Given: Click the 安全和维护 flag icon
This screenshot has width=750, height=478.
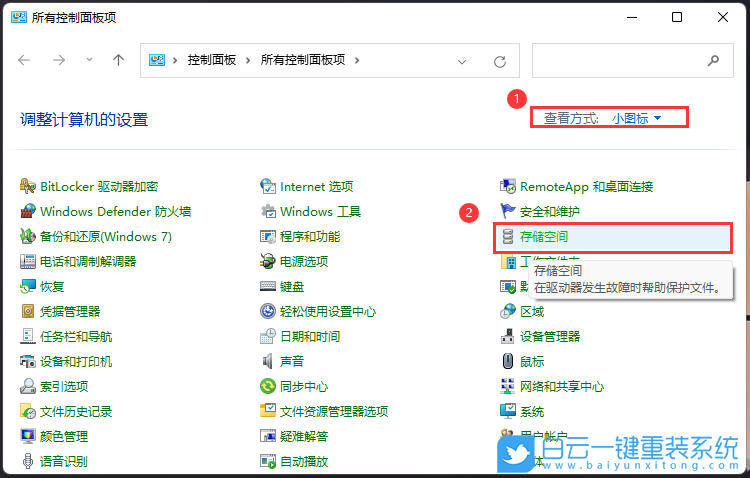Looking at the screenshot, I should 508,211.
